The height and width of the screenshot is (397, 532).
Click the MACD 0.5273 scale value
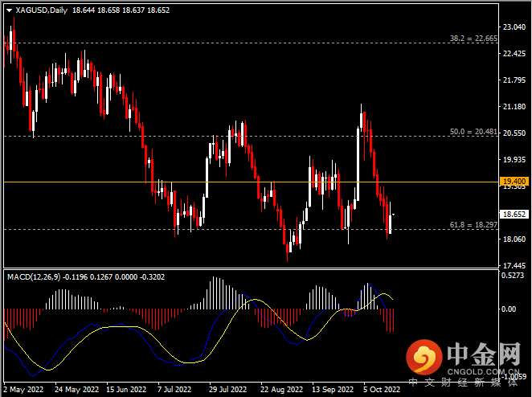tap(513, 275)
